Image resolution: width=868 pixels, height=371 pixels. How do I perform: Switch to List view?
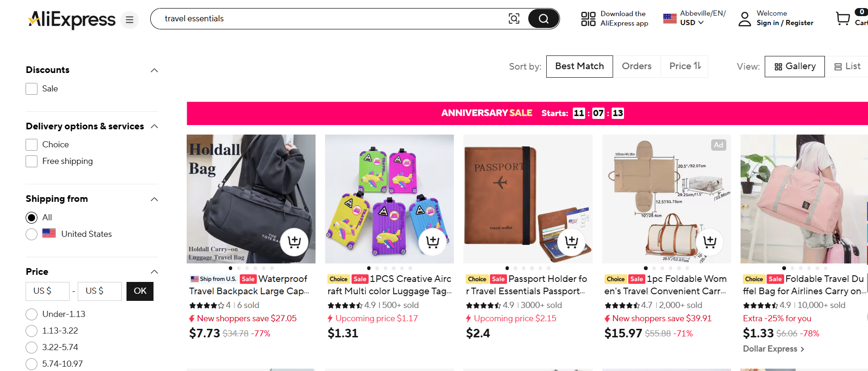(x=848, y=66)
